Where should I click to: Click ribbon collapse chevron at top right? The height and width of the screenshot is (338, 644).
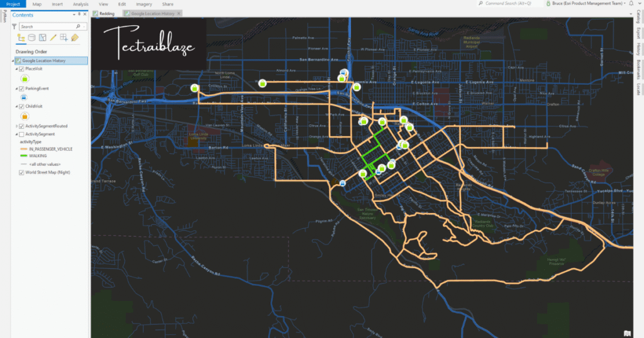[640, 3]
